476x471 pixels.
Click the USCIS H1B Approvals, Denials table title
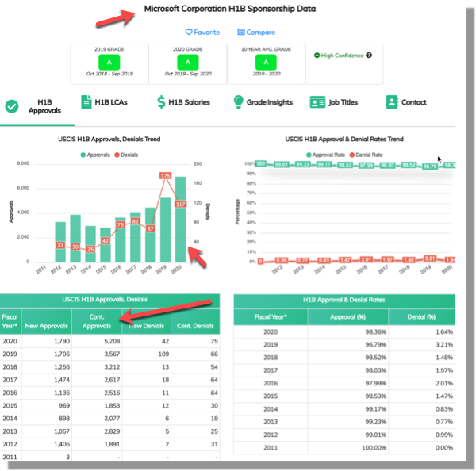[105, 300]
